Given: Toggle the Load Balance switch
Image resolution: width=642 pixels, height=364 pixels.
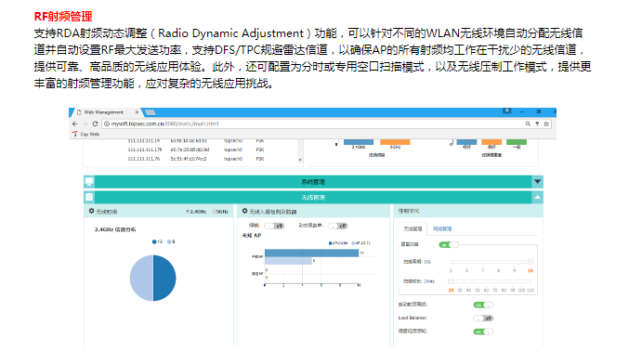Looking at the screenshot, I should tap(483, 318).
